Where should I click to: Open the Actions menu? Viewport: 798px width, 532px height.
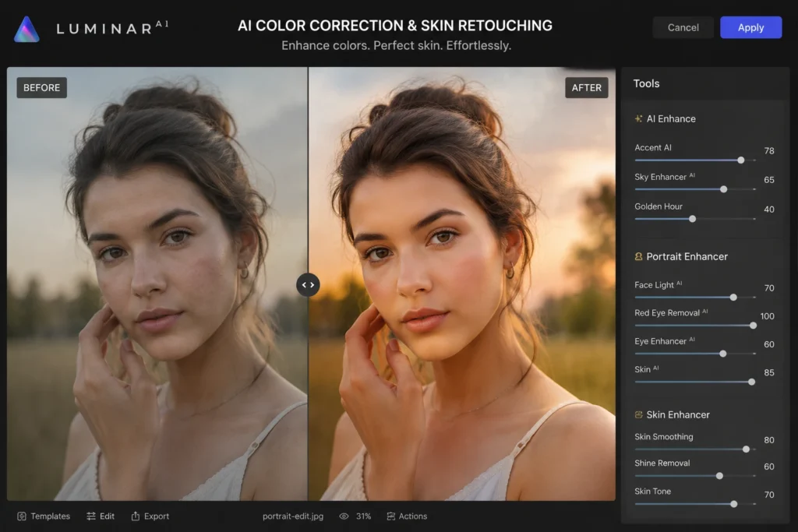point(407,516)
